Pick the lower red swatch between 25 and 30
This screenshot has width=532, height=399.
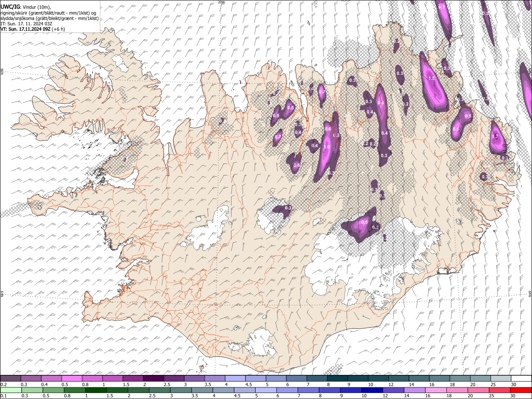tap(500, 390)
